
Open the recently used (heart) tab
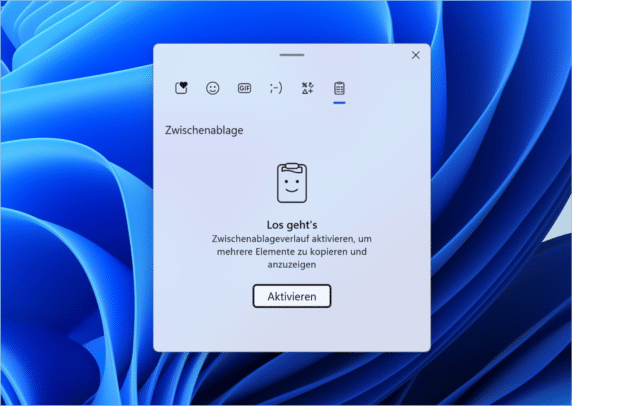tap(182, 88)
